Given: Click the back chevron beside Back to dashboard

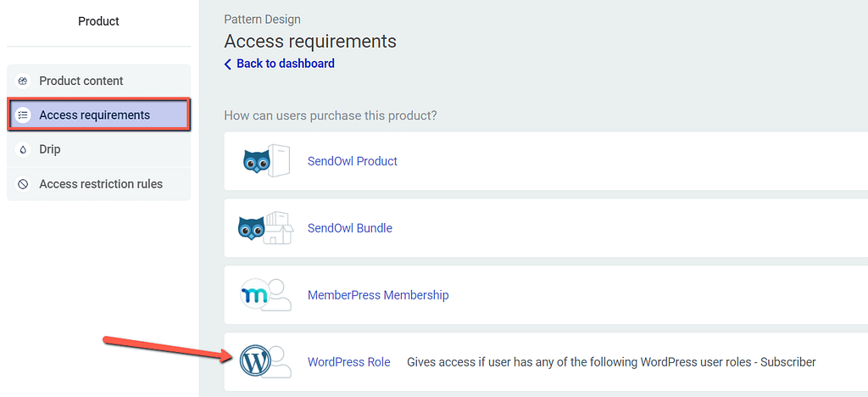Looking at the screenshot, I should pyautogui.click(x=227, y=64).
